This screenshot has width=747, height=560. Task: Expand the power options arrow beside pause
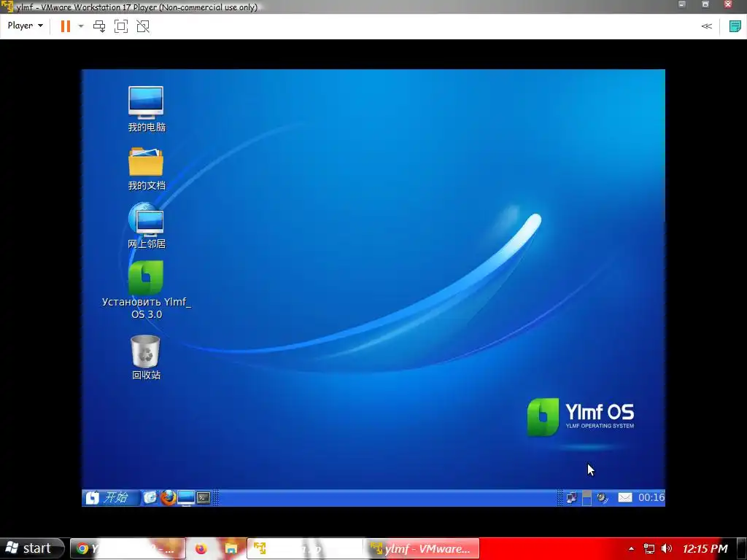[81, 26]
